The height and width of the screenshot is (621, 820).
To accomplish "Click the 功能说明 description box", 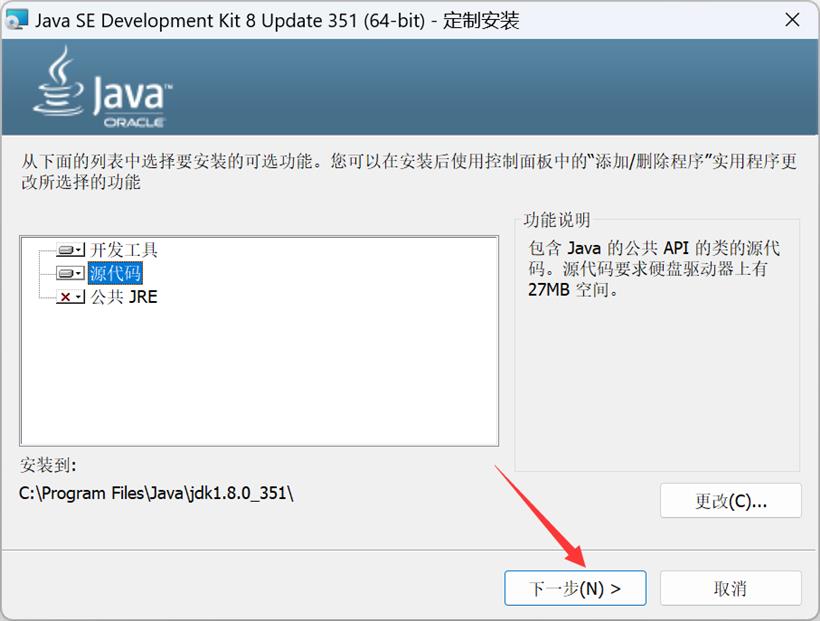I will click(657, 345).
